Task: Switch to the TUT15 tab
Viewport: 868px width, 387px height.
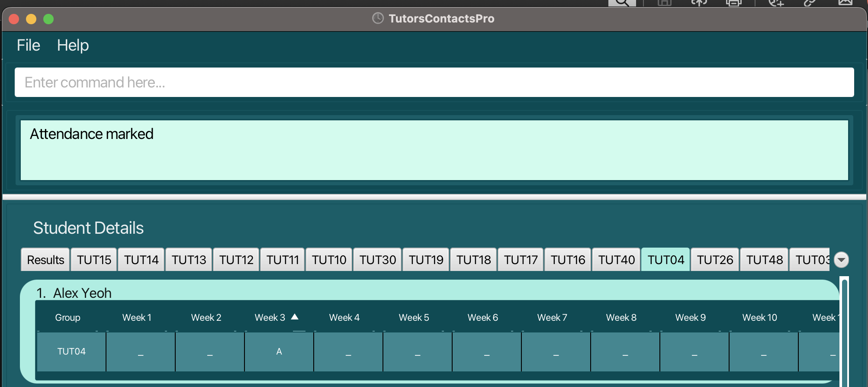Action: (x=94, y=260)
